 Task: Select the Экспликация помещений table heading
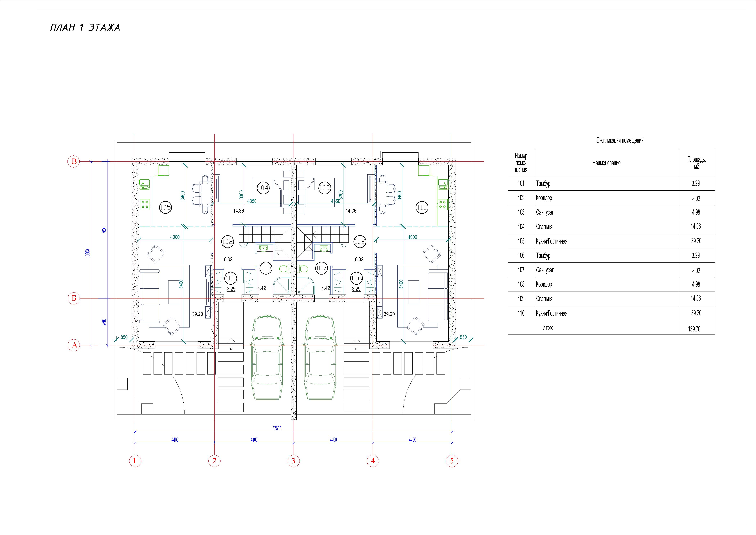coord(620,141)
